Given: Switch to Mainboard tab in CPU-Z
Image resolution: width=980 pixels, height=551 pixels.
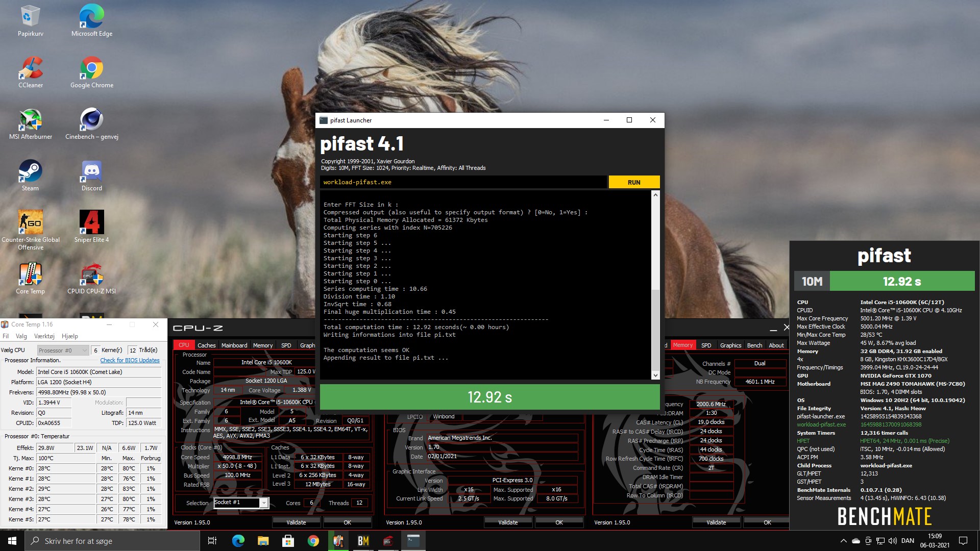Looking at the screenshot, I should pyautogui.click(x=234, y=345).
